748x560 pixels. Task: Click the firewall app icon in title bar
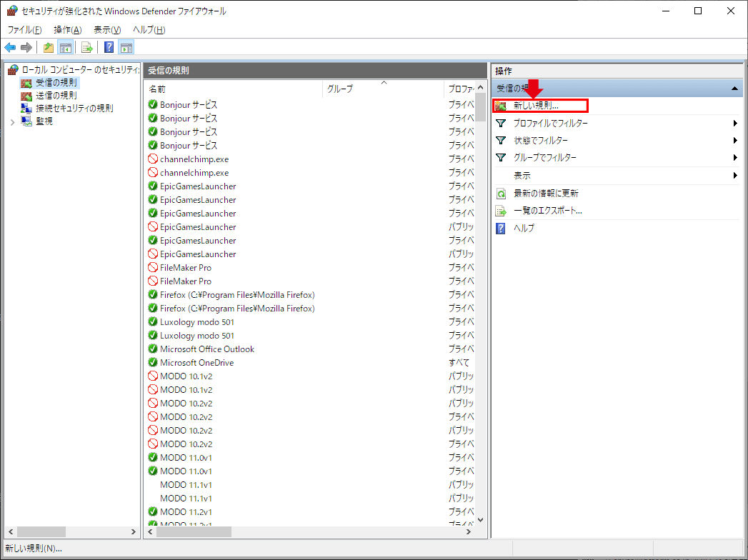12,11
